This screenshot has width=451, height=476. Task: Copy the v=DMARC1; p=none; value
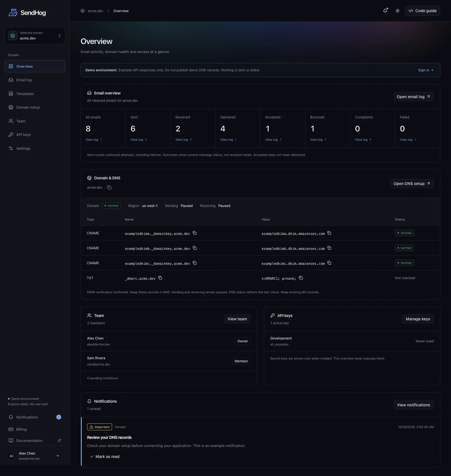pyautogui.click(x=301, y=278)
